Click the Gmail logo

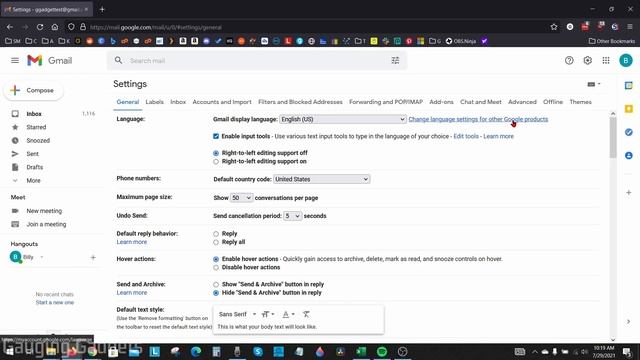(49, 60)
